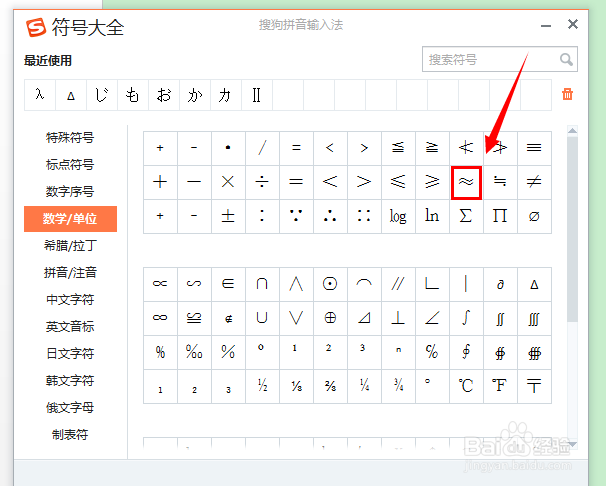Clear recent symbols with trash icon
The width and height of the screenshot is (606, 486).
tap(567, 94)
